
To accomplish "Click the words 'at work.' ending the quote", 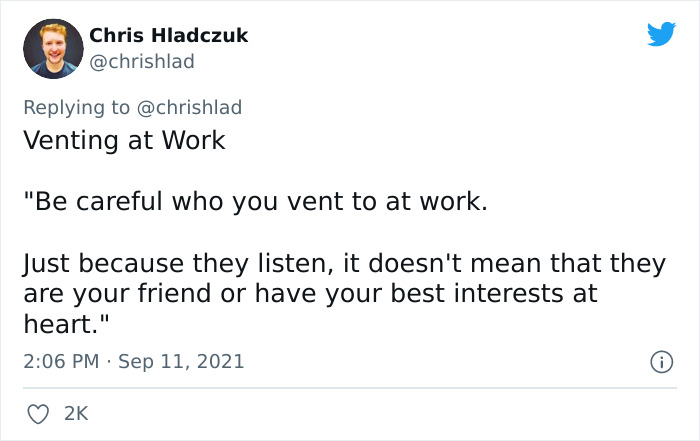I will pos(448,202).
